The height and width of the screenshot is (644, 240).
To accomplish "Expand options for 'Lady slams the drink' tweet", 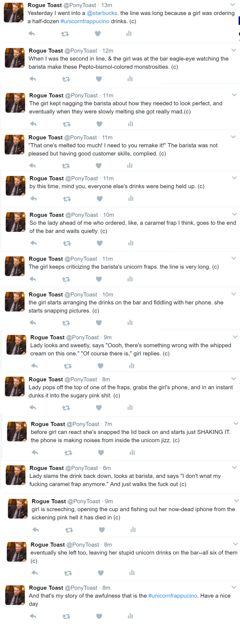I will 234,467.
